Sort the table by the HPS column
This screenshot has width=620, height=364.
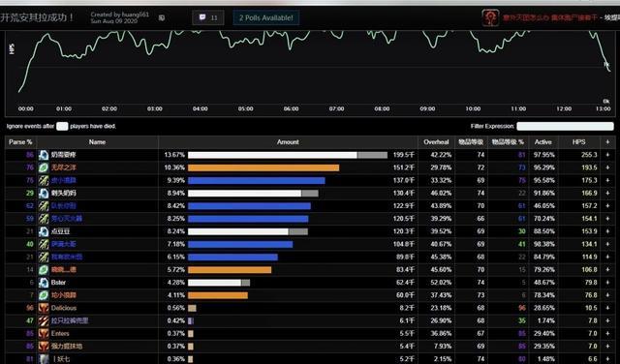[x=579, y=142]
